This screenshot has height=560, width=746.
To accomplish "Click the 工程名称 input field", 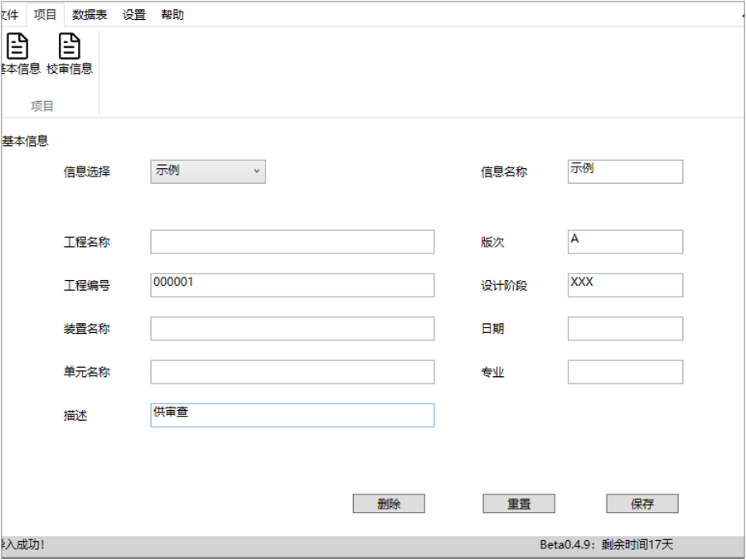I will (292, 241).
